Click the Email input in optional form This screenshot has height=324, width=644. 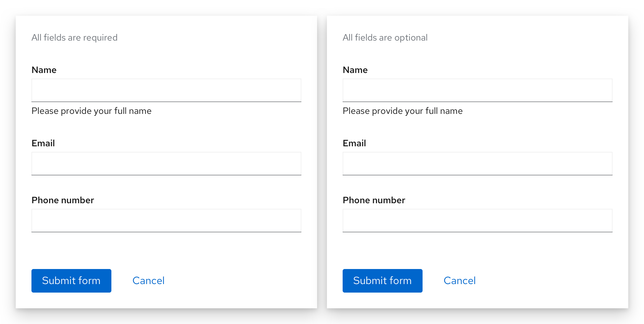point(478,164)
